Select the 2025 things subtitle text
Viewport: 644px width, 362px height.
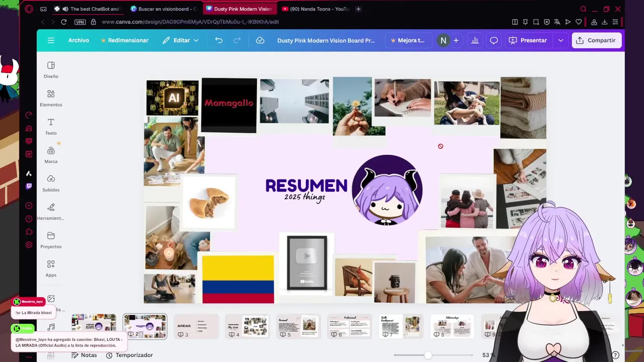tap(304, 197)
